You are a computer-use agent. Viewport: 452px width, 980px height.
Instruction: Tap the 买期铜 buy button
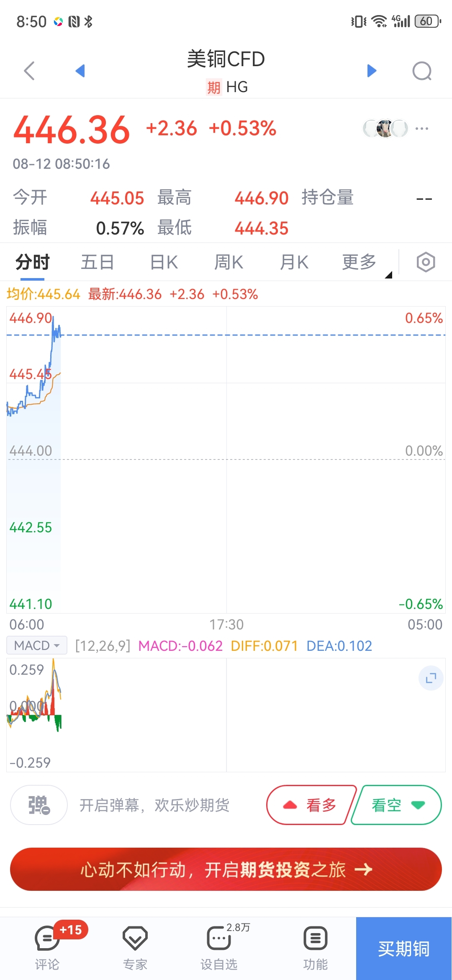pyautogui.click(x=403, y=949)
